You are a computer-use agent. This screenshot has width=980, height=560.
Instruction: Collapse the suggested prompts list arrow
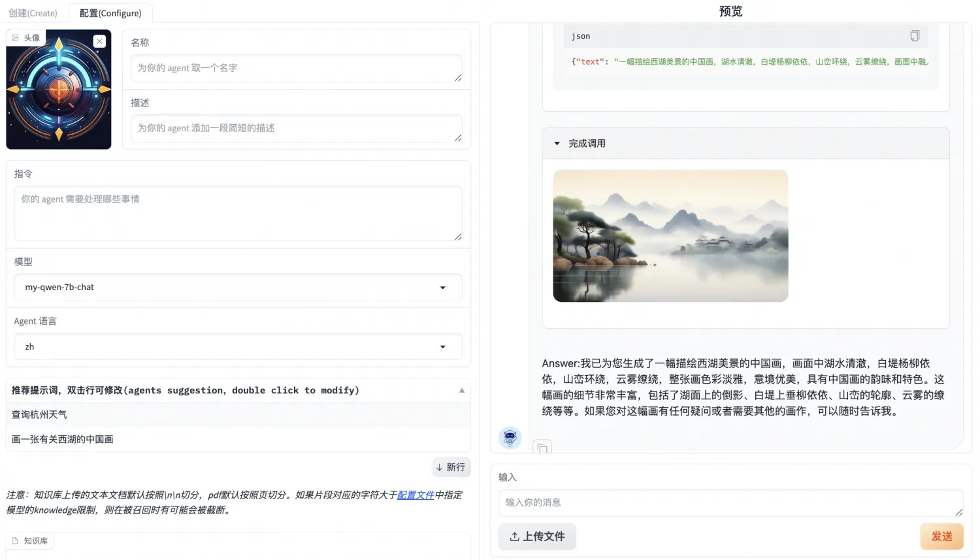[462, 391]
